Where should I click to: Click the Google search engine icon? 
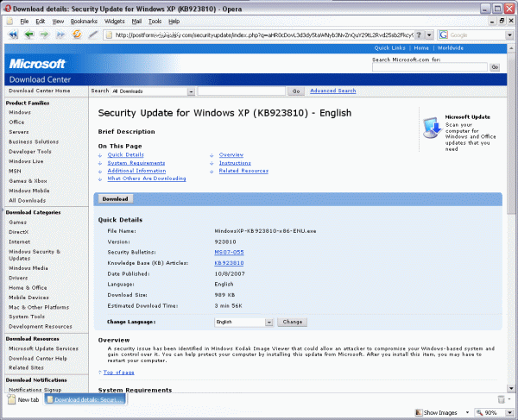tap(444, 34)
